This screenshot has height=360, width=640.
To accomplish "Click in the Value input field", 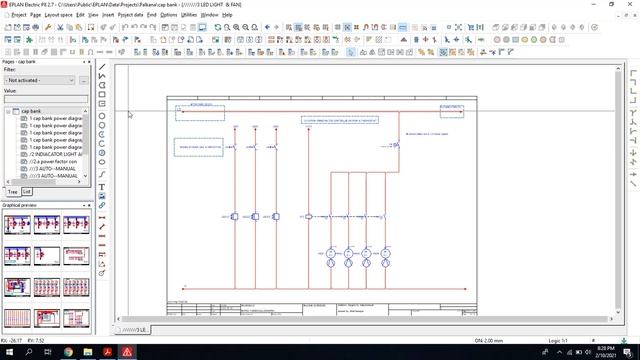I will coord(46,99).
